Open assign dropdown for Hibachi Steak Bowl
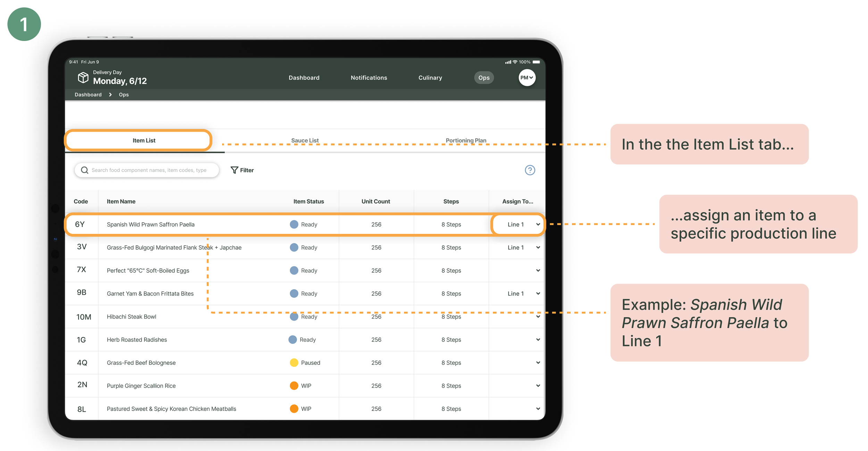Viewport: 868px width, 451px height. click(538, 317)
